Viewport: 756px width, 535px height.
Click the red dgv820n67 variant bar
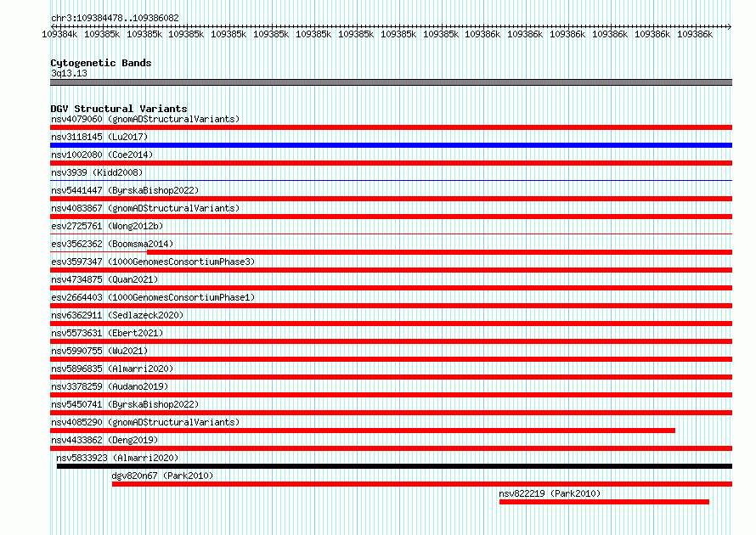422,484
